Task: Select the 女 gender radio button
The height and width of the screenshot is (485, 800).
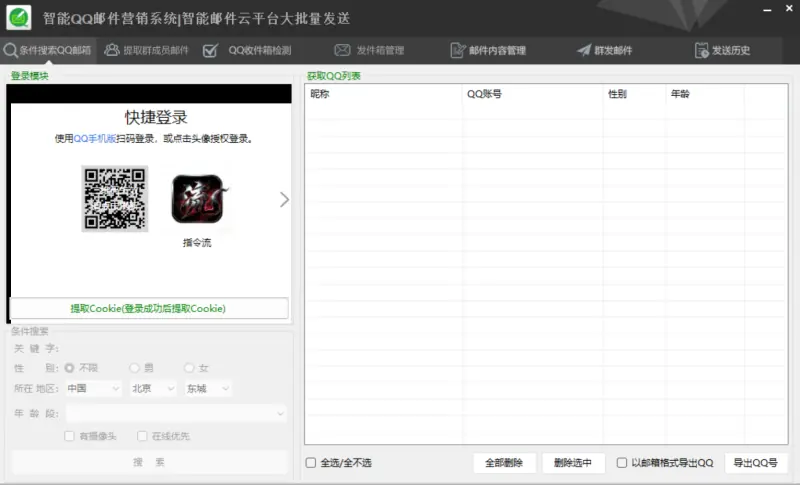Action: [x=189, y=368]
